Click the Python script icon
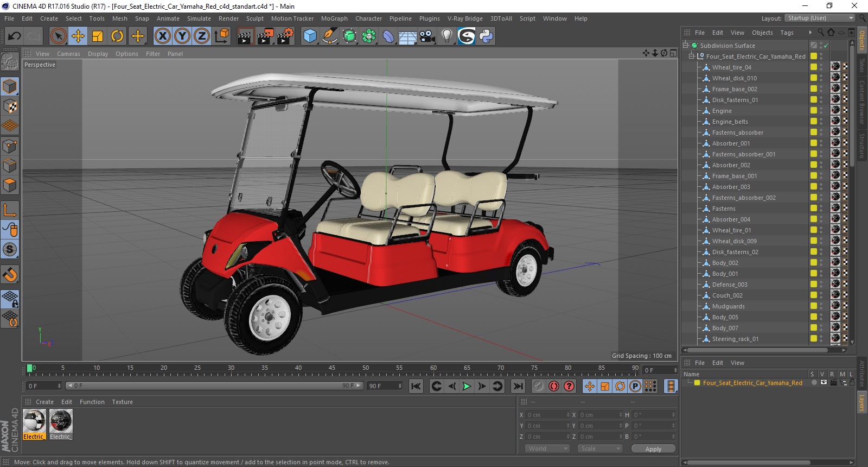The height and width of the screenshot is (467, 868). [486, 36]
